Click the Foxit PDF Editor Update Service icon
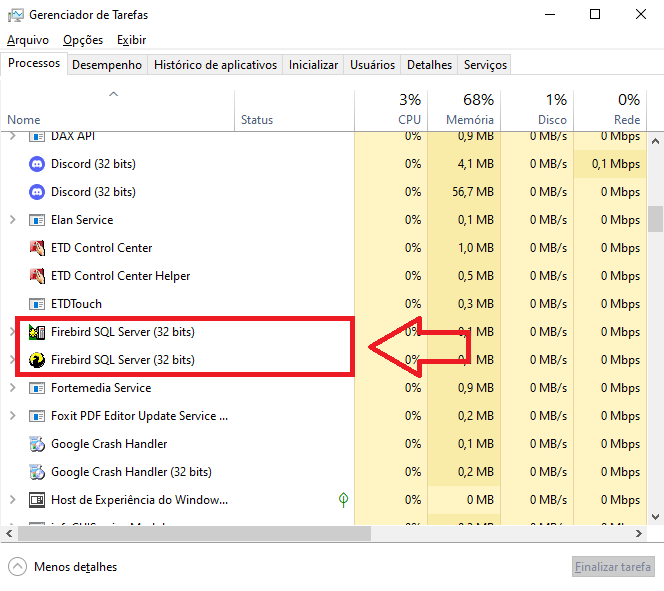The image size is (664, 591). (x=37, y=416)
